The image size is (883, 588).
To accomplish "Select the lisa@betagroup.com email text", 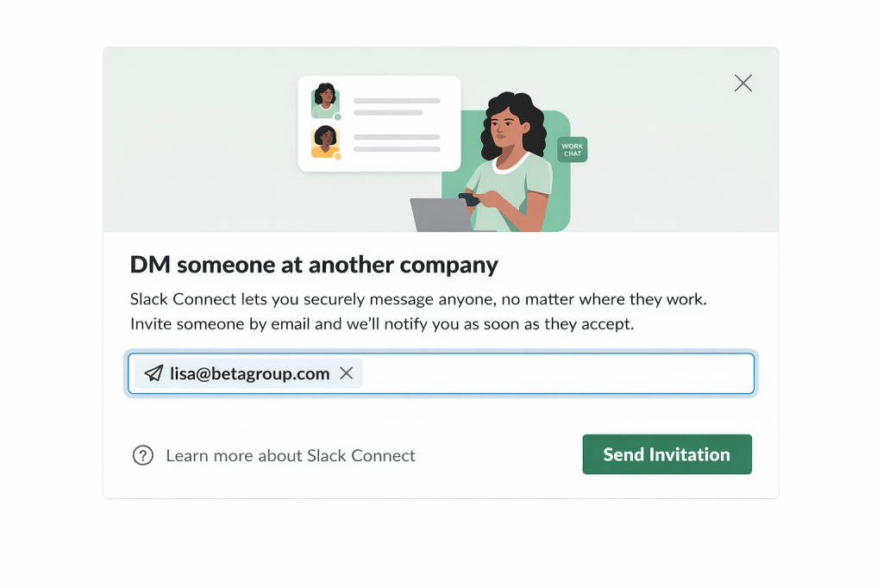I will (249, 373).
